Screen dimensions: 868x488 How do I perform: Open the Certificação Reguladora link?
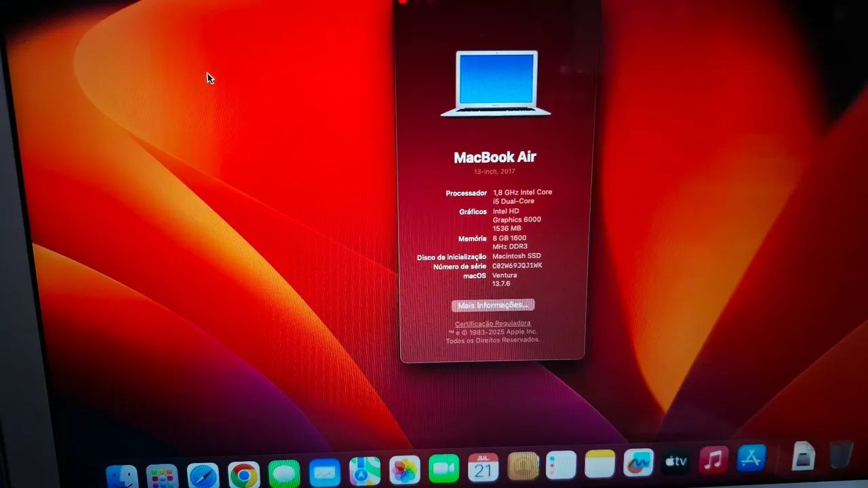click(493, 323)
